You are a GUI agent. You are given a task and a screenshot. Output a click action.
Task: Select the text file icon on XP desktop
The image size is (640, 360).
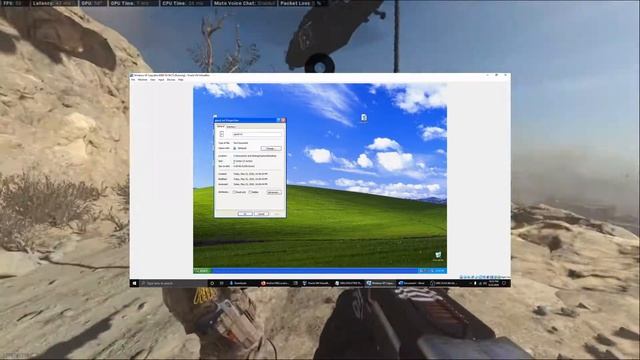pos(364,118)
